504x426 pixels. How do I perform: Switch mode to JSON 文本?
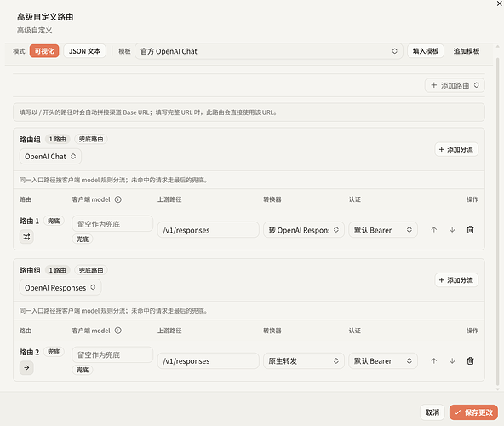point(84,51)
